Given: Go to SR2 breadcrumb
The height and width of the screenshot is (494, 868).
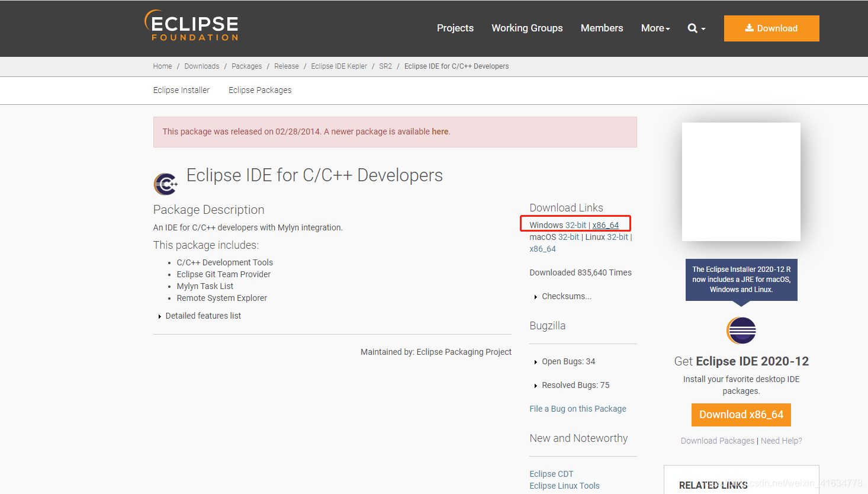Looking at the screenshot, I should (x=385, y=66).
